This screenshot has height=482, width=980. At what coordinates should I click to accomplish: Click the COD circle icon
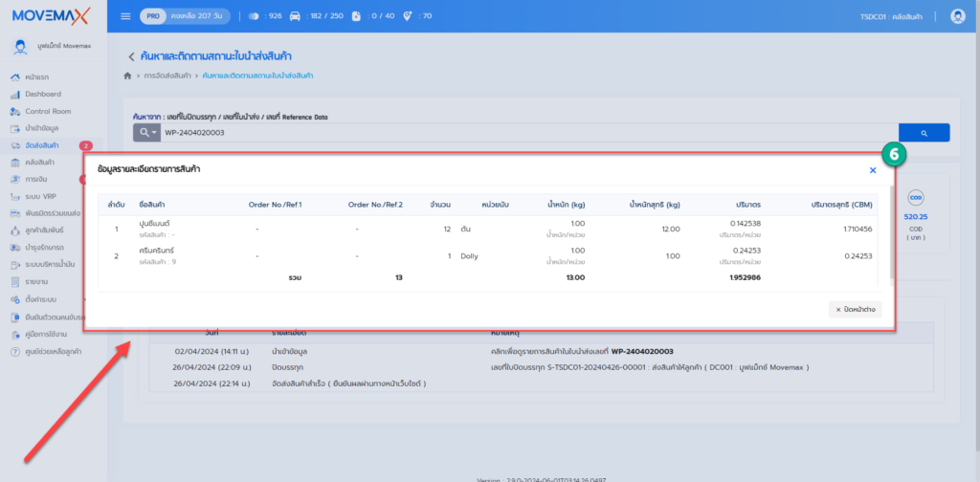pos(914,195)
